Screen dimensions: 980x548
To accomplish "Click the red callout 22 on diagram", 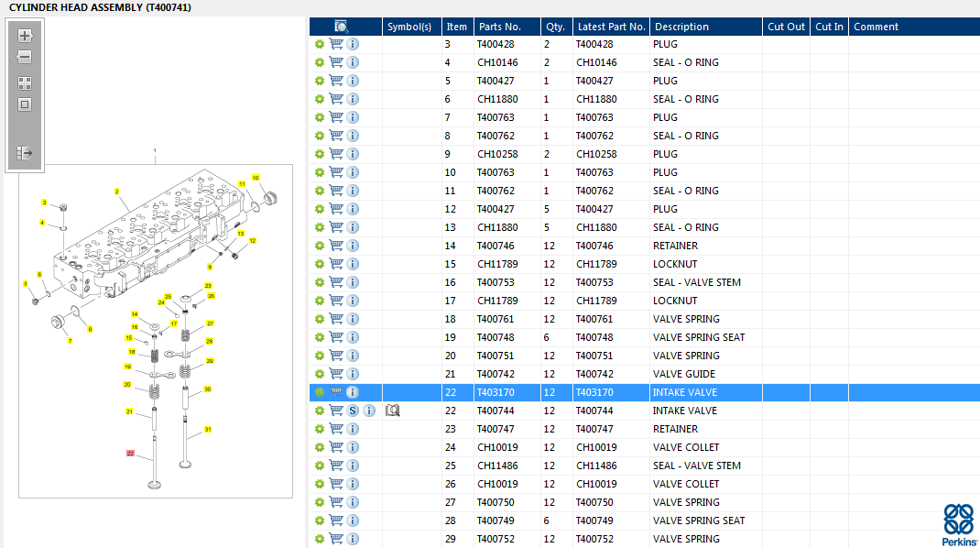I will [x=130, y=453].
